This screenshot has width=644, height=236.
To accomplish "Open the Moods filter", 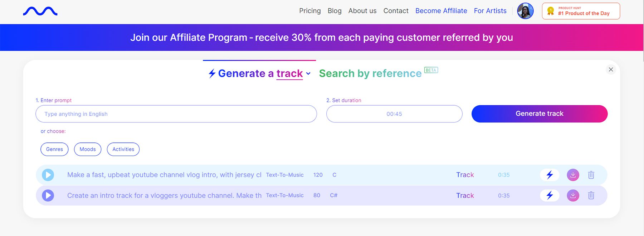I will [x=87, y=149].
